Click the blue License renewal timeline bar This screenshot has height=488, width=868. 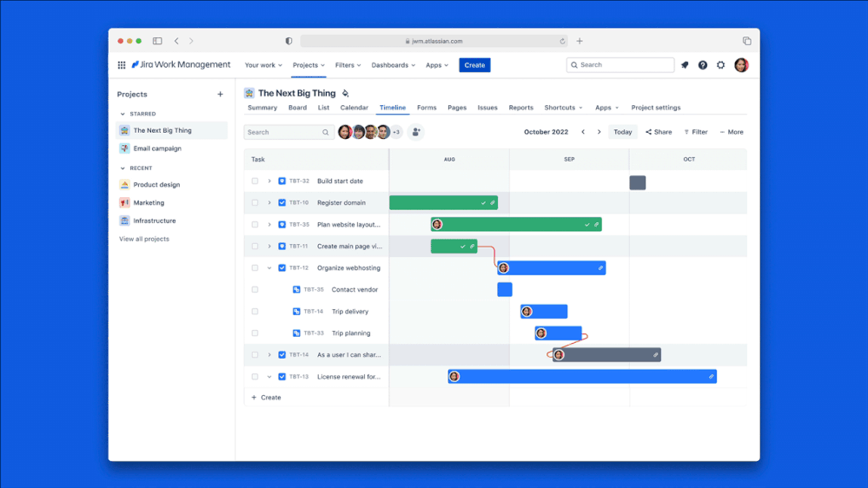click(582, 377)
